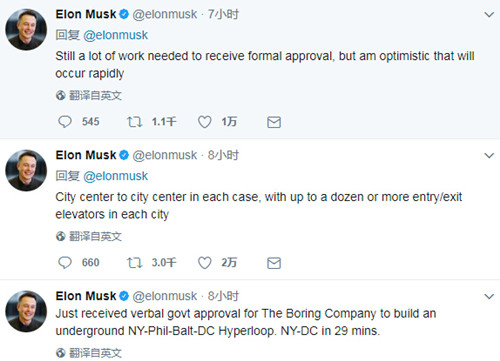The height and width of the screenshot is (361, 500).
Task: Open @elonmusk reply link in first tweet
Action: tap(115, 35)
